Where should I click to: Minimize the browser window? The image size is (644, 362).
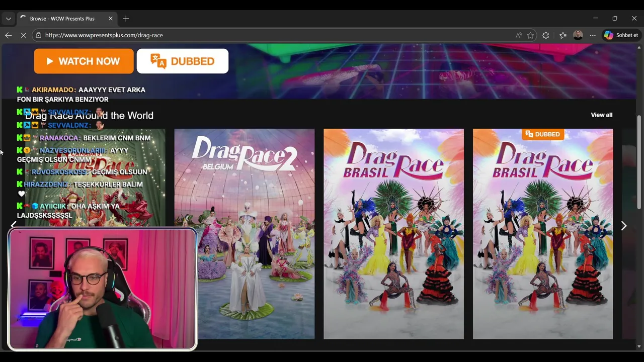595,19
